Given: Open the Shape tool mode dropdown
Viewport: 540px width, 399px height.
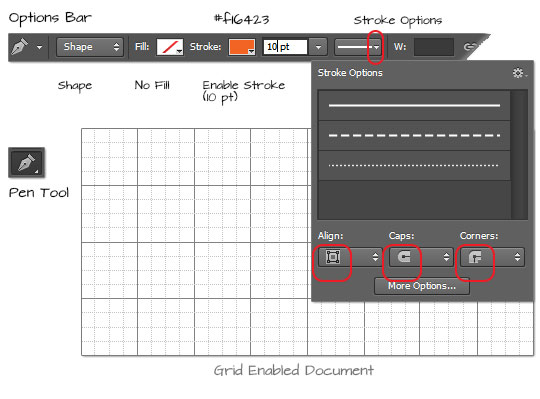Looking at the screenshot, I should pos(90,47).
